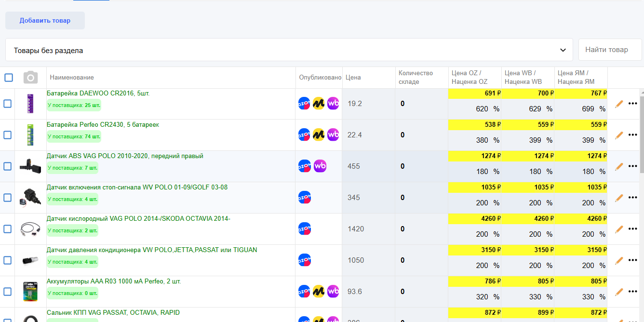Image resolution: width=644 pixels, height=322 pixels.
Task: Click camera icon in table header
Action: pos(31,77)
